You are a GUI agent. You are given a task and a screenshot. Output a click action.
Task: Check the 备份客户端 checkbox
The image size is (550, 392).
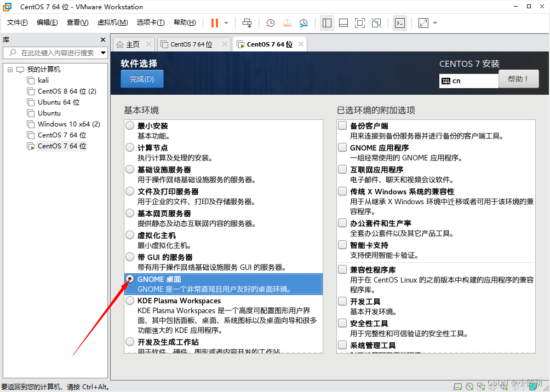(x=342, y=125)
